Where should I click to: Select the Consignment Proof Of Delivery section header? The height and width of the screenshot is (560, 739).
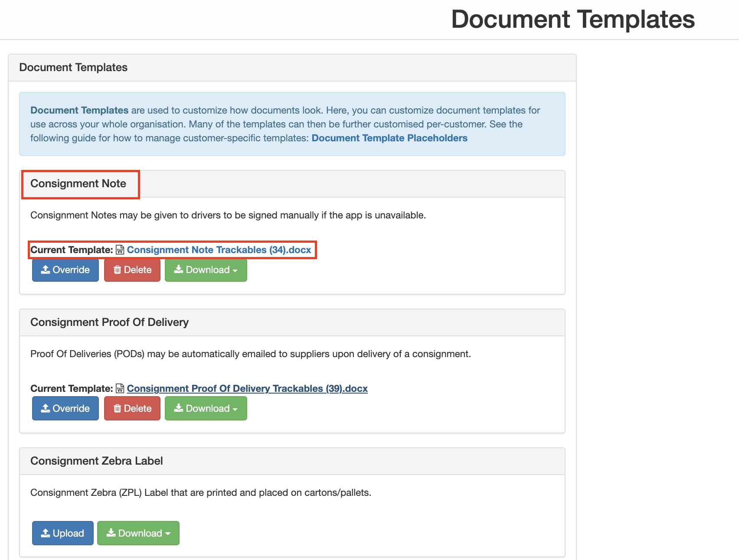[x=109, y=322]
